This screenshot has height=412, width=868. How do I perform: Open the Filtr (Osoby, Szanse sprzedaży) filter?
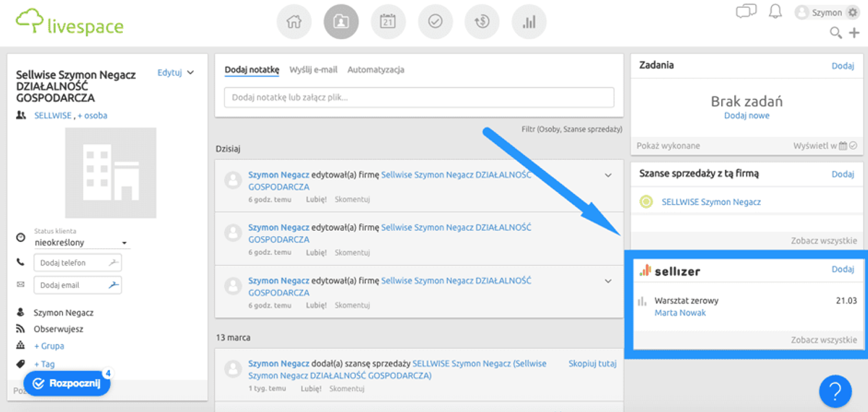[572, 129]
